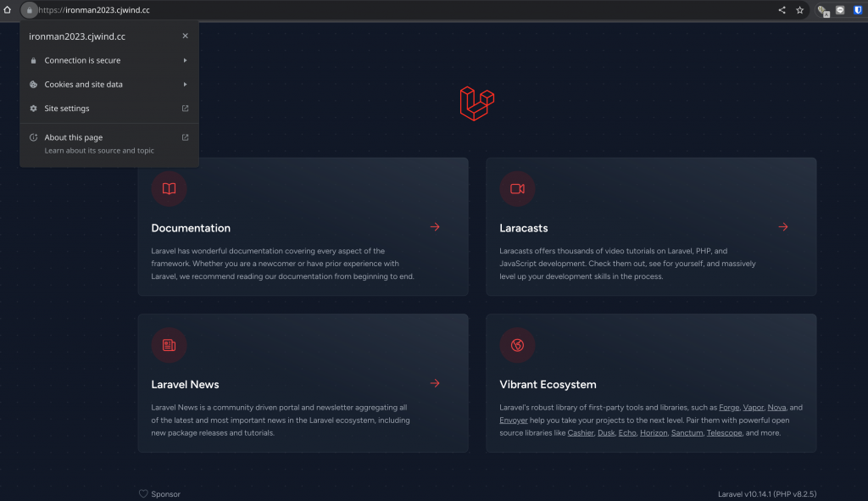Click the Vibrant Ecosystem heading
This screenshot has width=868, height=501.
548,384
